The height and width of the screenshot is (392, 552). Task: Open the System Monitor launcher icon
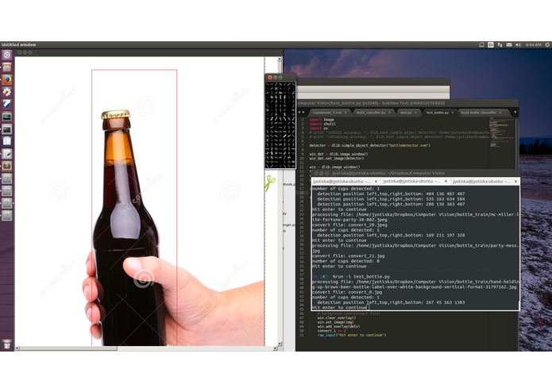click(6, 117)
